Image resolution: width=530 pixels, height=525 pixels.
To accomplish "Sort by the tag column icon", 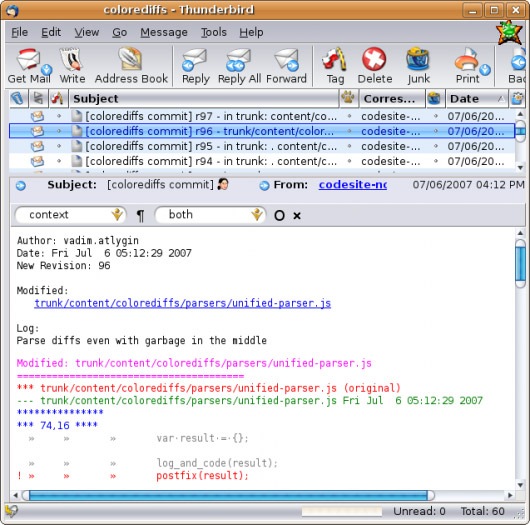I will coord(58,98).
